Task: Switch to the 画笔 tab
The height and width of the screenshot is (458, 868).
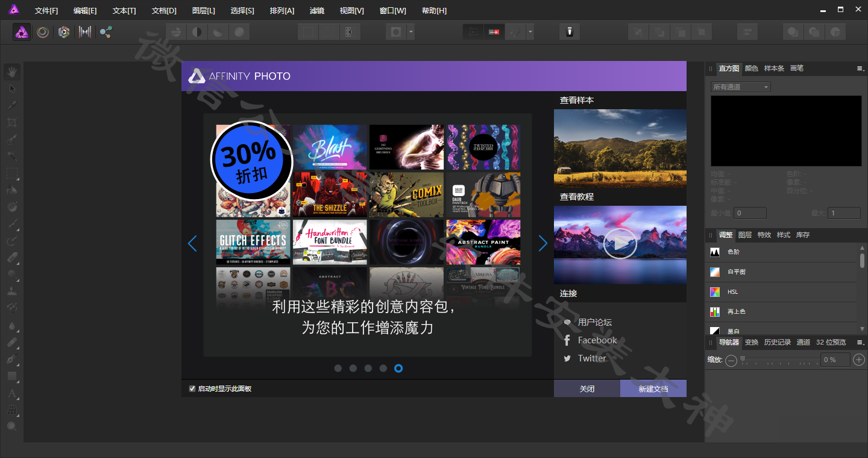Action: (x=797, y=68)
